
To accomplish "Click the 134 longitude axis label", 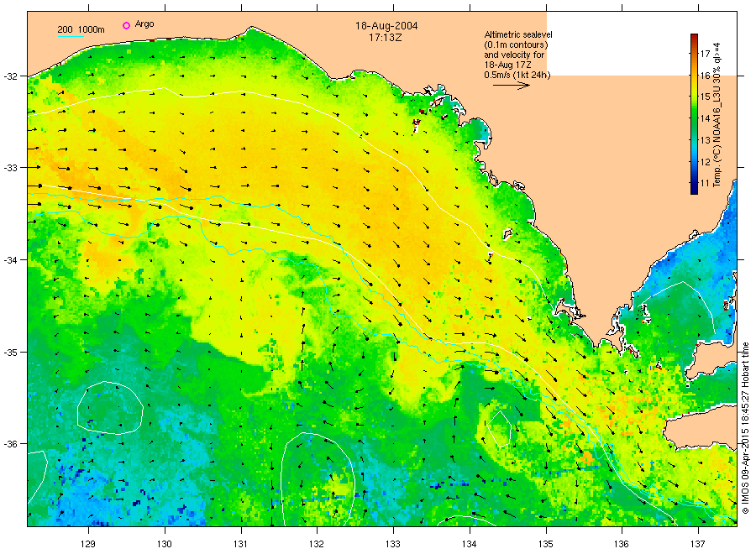I will [x=469, y=545].
